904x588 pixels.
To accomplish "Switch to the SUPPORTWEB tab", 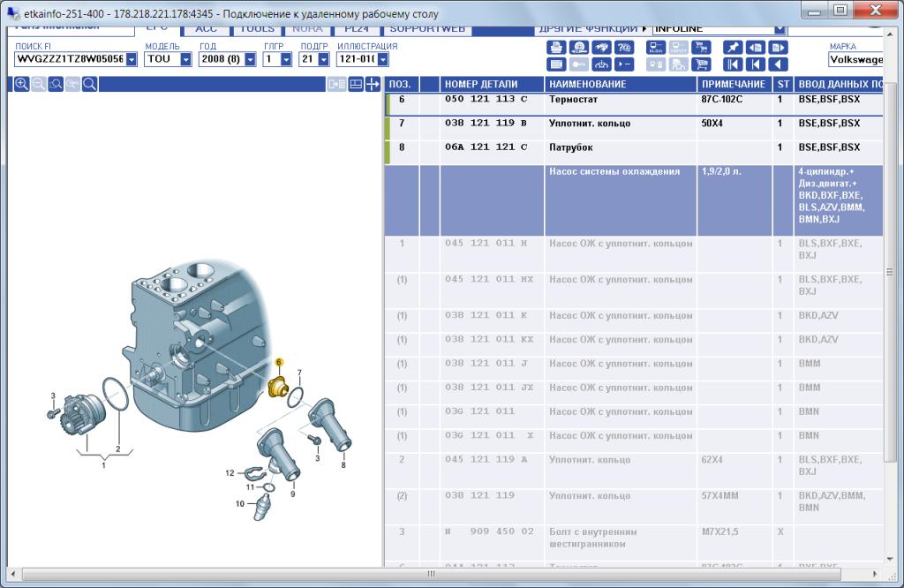I will [x=427, y=29].
